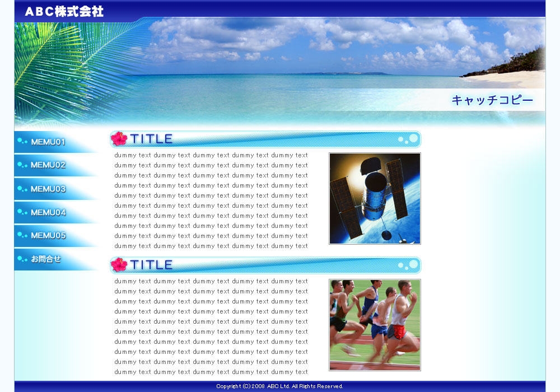Click the beach header image

click(x=279, y=73)
